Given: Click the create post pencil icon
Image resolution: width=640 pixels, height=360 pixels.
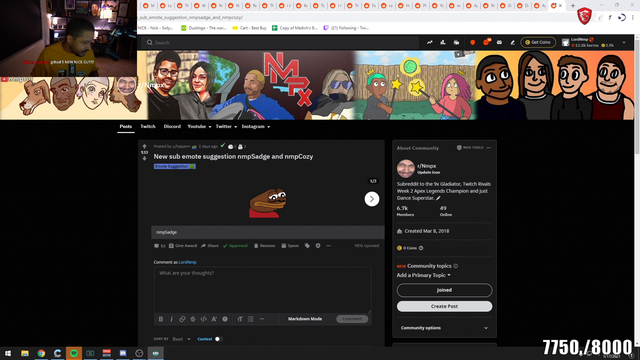Looking at the screenshot, I should (513, 42).
